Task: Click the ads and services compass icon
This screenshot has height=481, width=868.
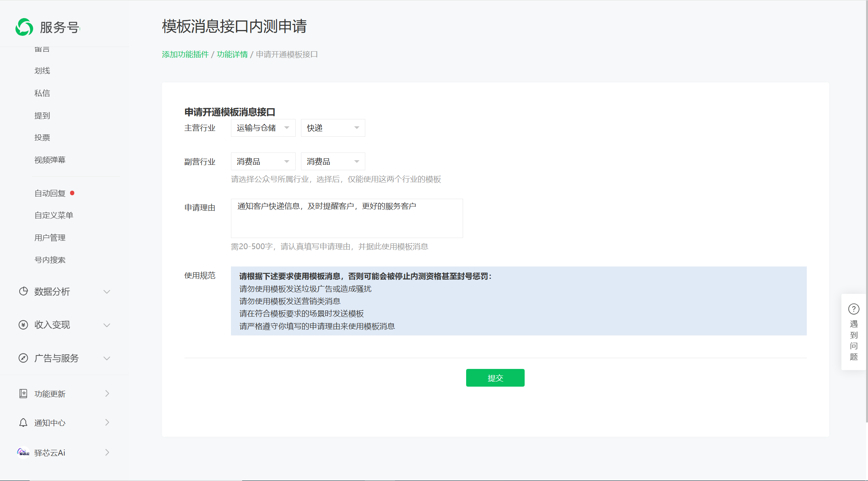Action: (x=23, y=358)
